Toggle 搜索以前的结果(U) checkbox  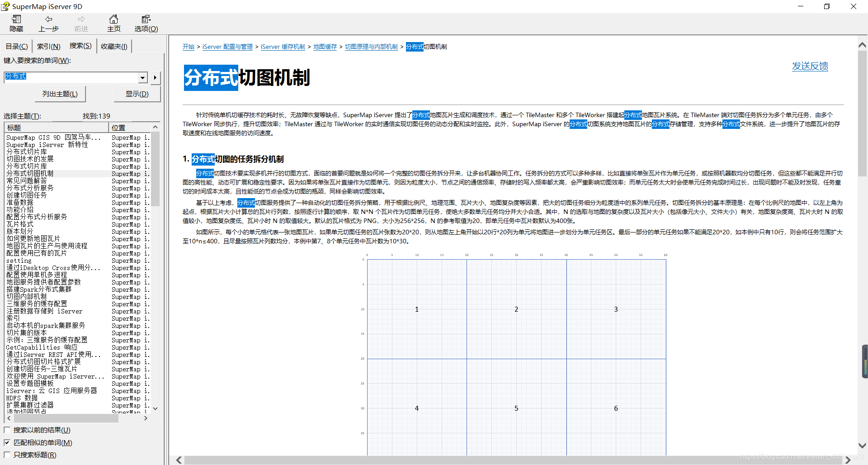point(7,430)
